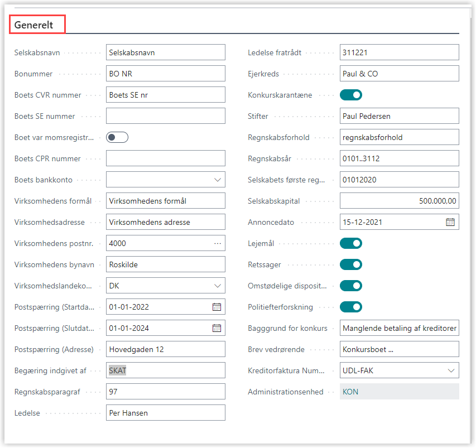The height and width of the screenshot is (448, 476).
Task: Open the Virksomhedslandekode dropdown showing DK
Action: pyautogui.click(x=217, y=286)
